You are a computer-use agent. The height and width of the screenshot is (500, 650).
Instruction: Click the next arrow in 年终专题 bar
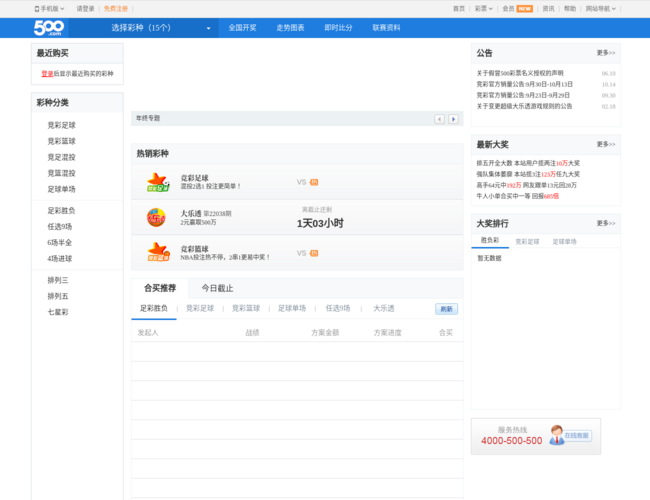[x=453, y=119]
